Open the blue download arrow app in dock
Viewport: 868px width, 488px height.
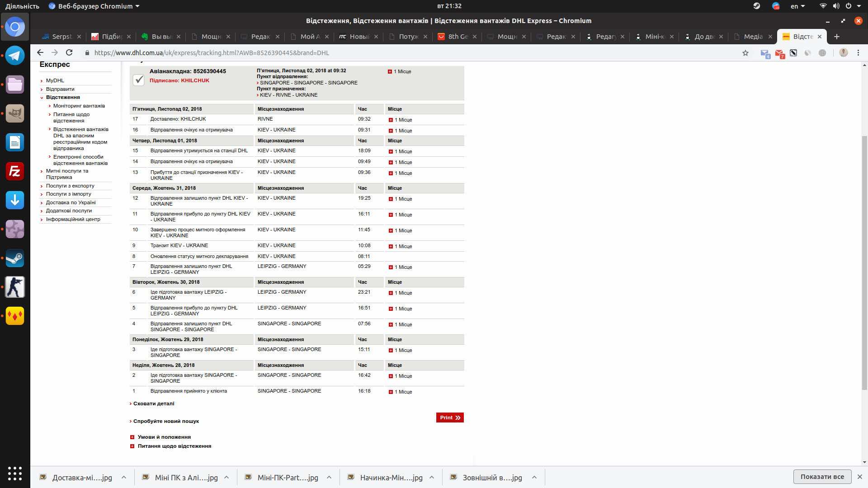(x=15, y=200)
